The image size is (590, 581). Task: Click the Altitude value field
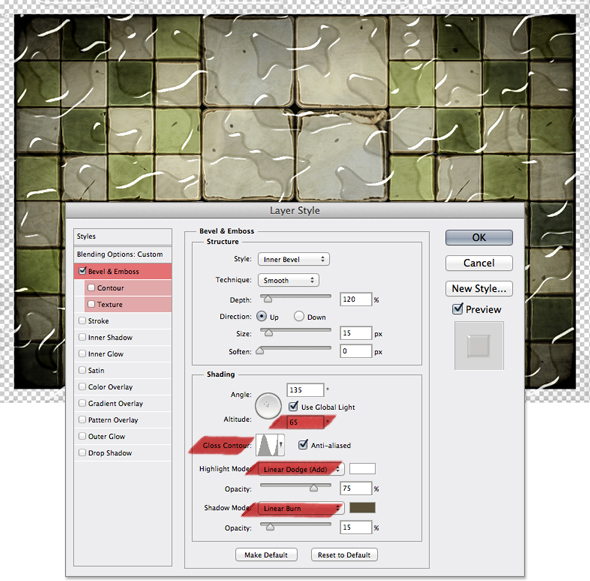pos(305,422)
